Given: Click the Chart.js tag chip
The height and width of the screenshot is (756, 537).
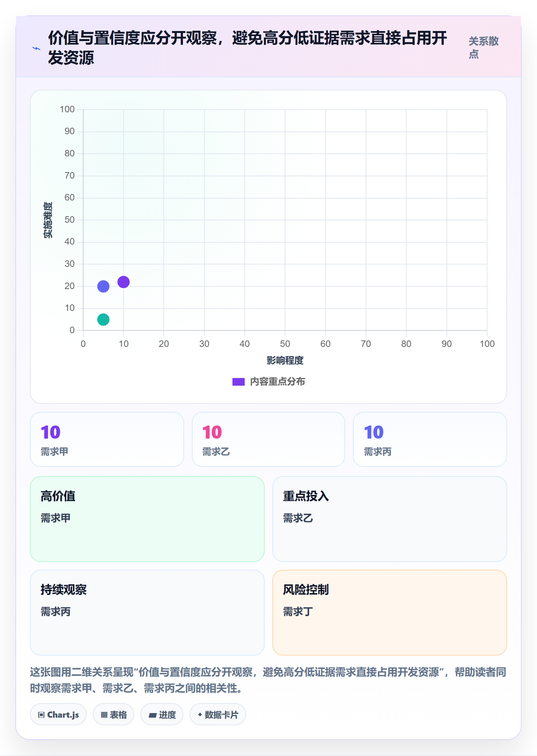Looking at the screenshot, I should coord(58,715).
